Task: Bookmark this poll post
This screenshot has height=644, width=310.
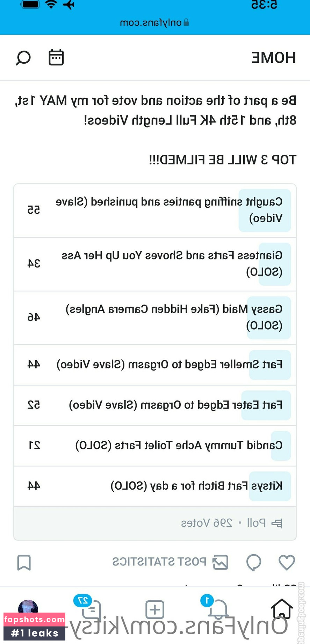Action: tap(24, 562)
